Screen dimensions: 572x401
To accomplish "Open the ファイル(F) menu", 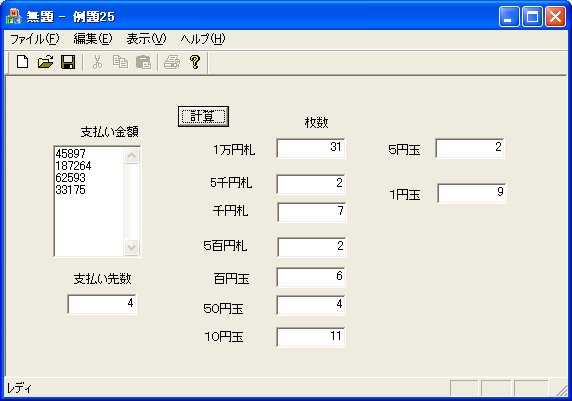I will point(34,39).
